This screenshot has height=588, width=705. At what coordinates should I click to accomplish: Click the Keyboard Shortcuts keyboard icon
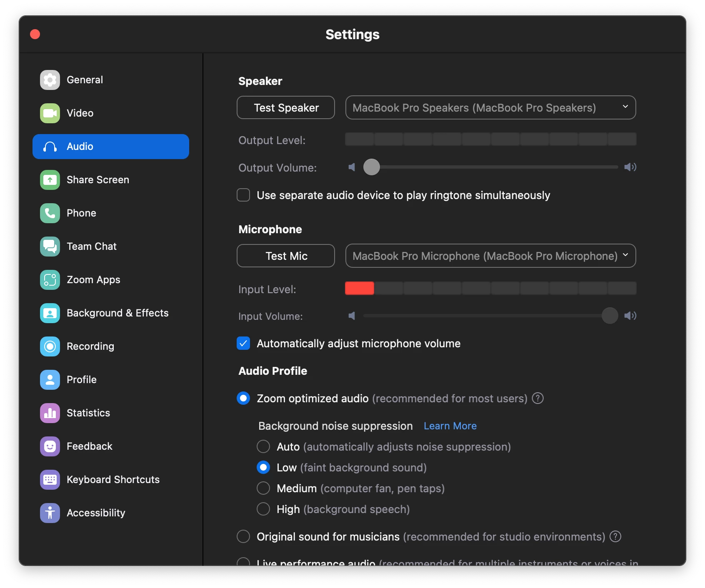click(x=50, y=480)
